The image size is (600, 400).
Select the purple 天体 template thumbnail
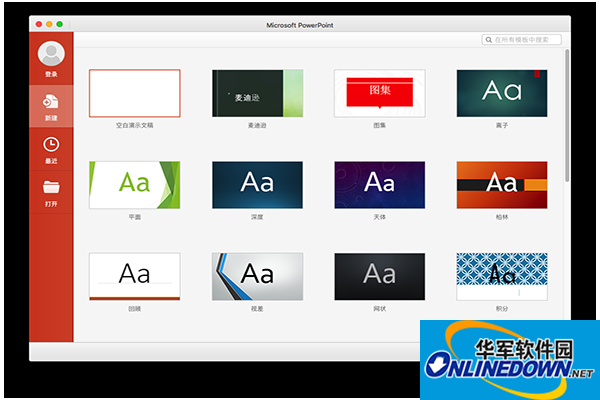tap(380, 185)
